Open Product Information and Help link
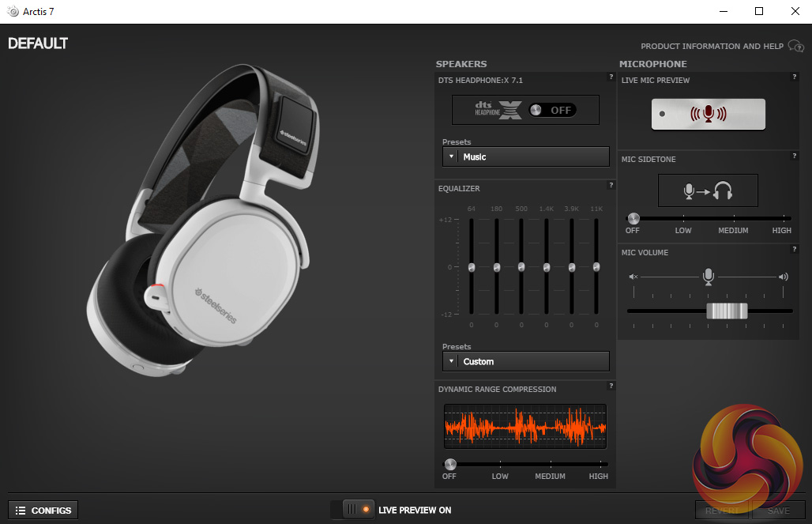The height and width of the screenshot is (524, 812). pos(712,47)
